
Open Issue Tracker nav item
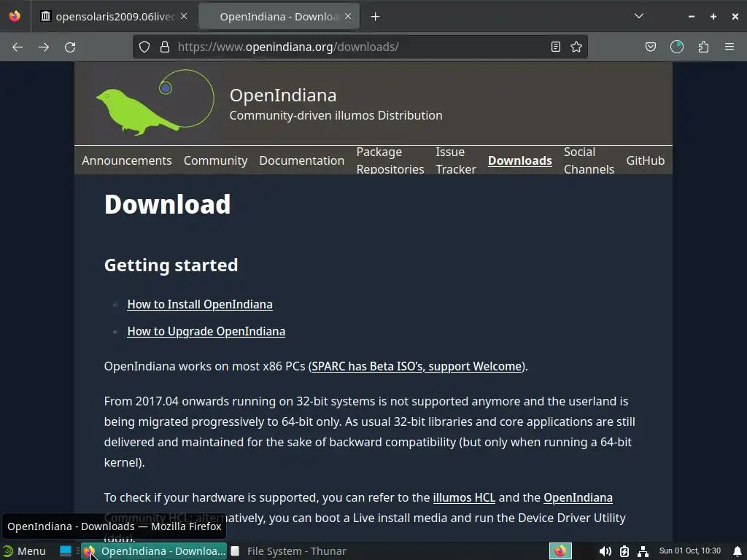click(x=455, y=160)
